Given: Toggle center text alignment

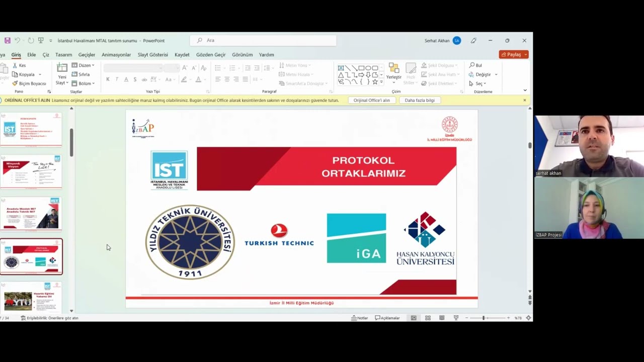Looking at the screenshot, I should (x=227, y=79).
